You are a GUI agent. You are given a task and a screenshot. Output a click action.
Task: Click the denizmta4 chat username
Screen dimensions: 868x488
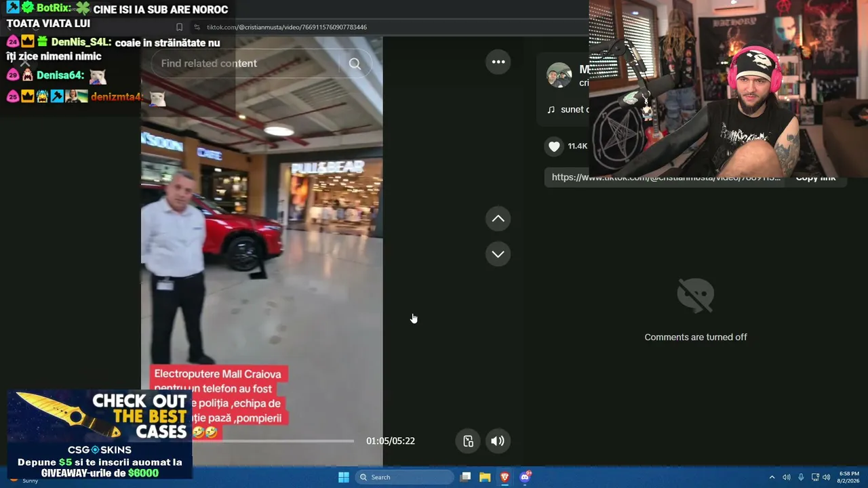[x=117, y=97]
